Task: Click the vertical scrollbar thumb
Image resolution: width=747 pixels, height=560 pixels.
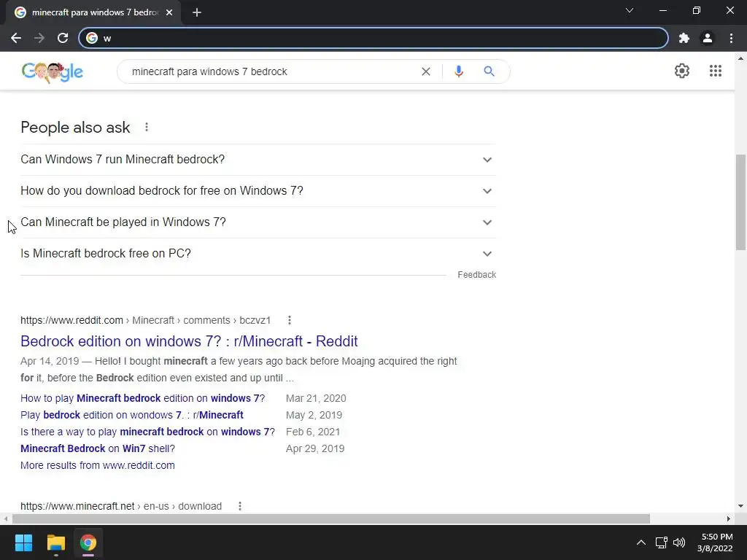Action: pyautogui.click(x=741, y=202)
